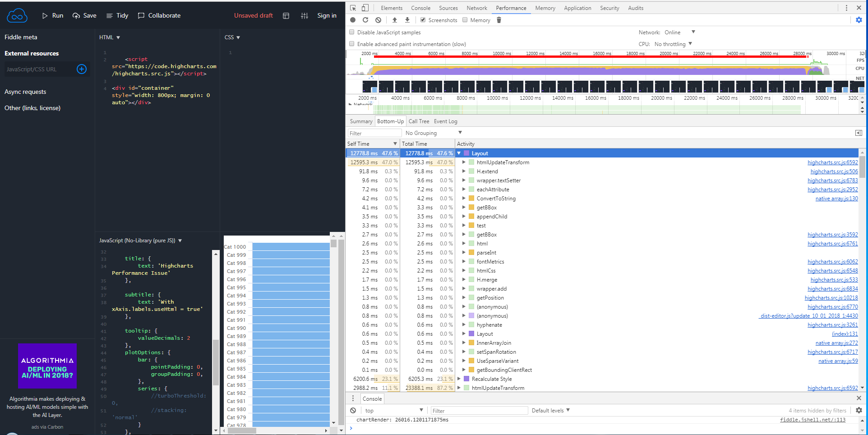Open the HTML panel dropdown

coord(110,37)
